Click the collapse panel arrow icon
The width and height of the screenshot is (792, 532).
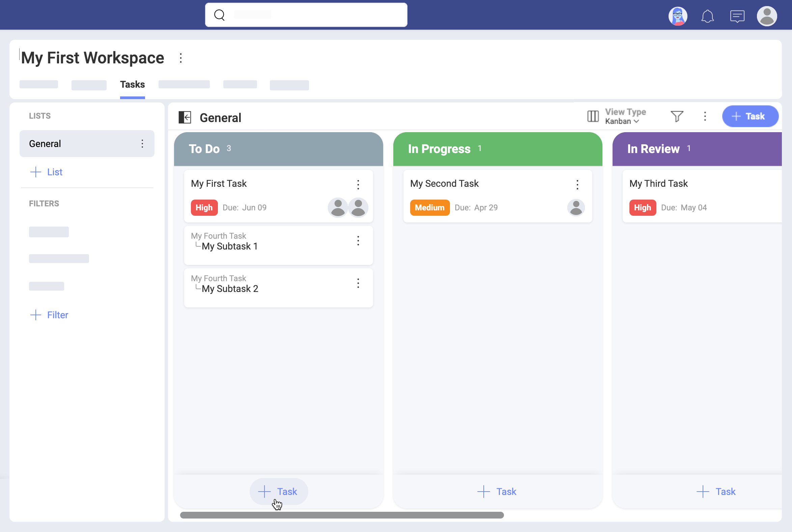[x=186, y=117]
